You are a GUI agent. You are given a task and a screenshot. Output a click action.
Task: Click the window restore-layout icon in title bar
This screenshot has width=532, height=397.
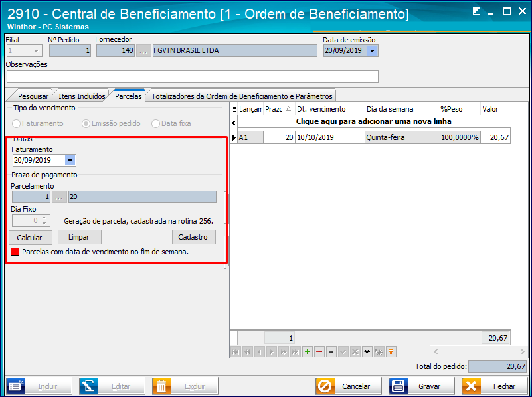point(476,11)
